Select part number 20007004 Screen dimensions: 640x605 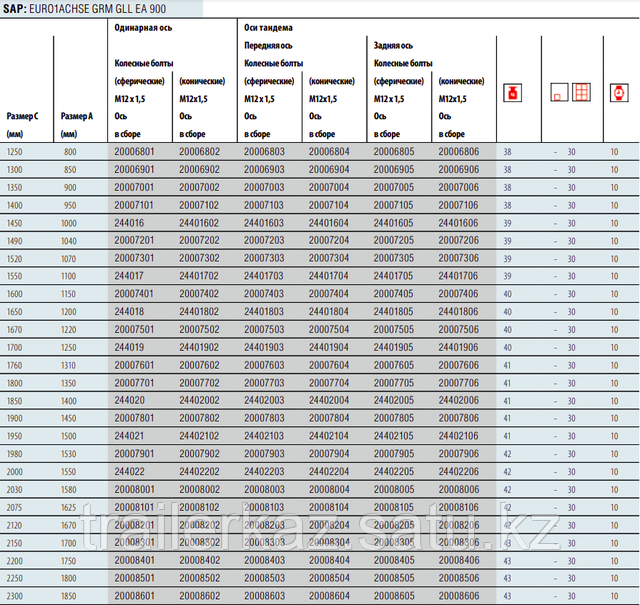[x=329, y=187]
